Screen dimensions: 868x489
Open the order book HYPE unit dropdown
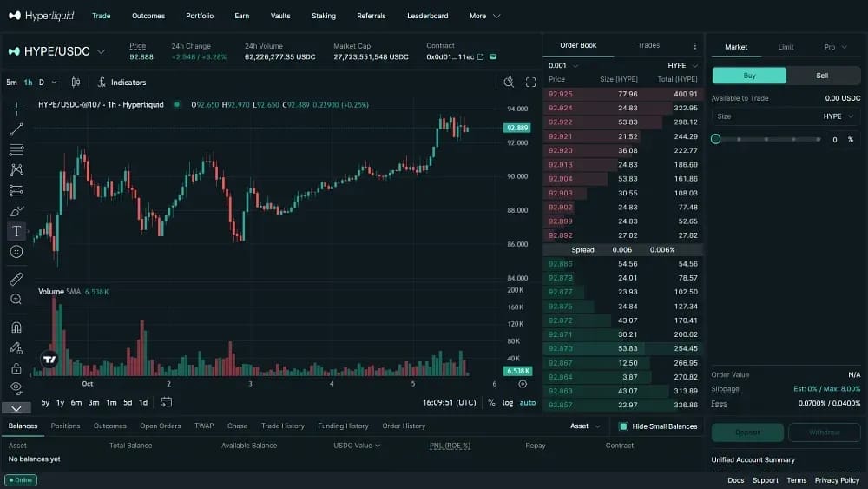coord(682,65)
